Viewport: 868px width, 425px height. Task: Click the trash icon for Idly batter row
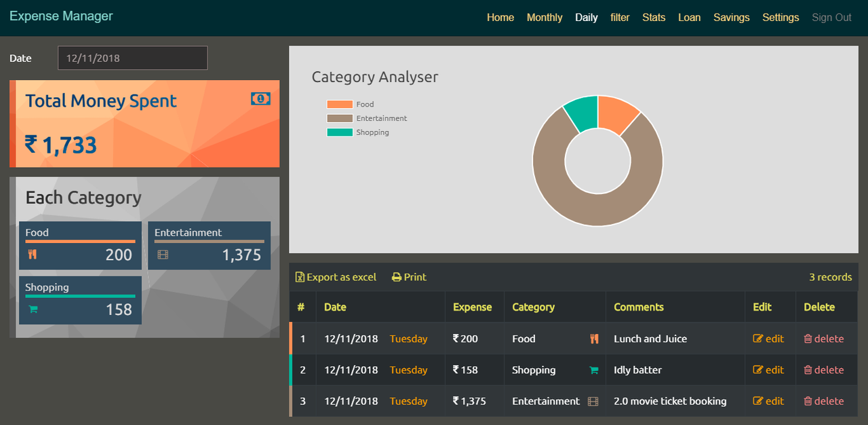808,370
